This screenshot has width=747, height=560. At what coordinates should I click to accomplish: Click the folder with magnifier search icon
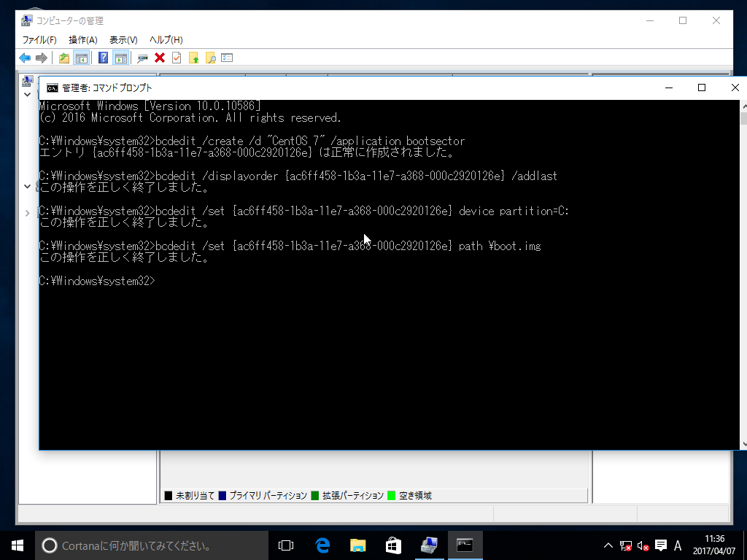[x=211, y=58]
